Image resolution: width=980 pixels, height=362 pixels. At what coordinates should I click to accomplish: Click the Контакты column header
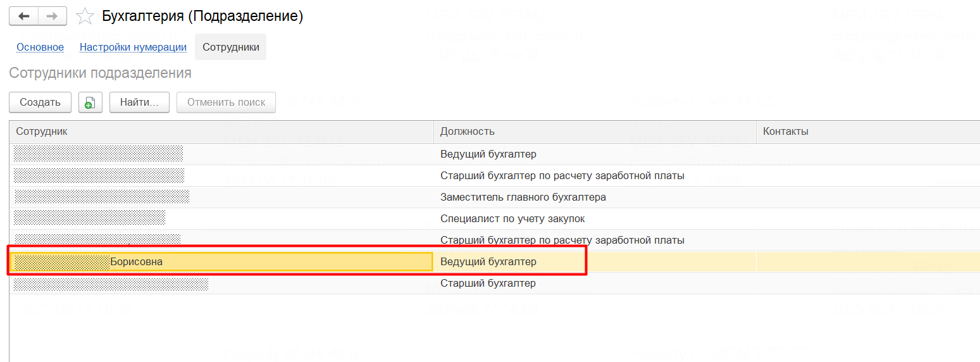[868, 132]
